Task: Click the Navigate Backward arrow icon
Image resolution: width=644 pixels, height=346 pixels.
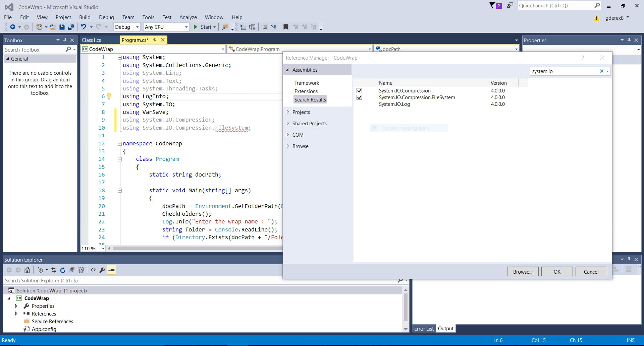Action: pyautogui.click(x=13, y=27)
